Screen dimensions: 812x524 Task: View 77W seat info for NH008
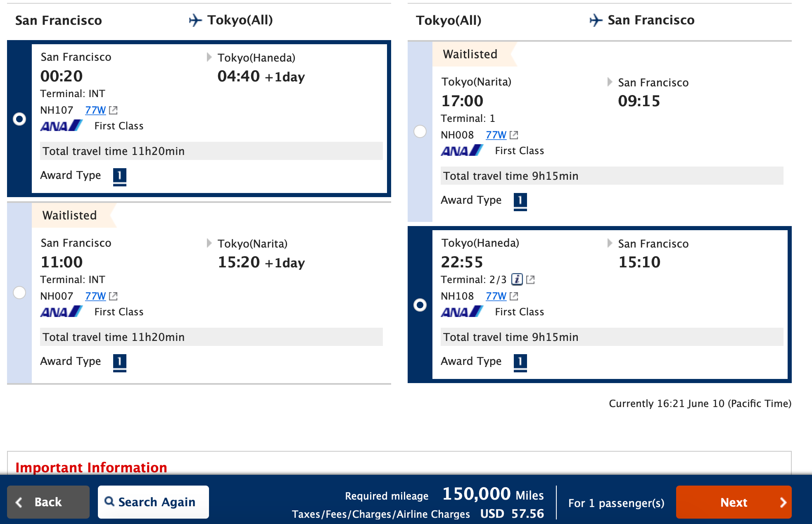click(x=496, y=135)
